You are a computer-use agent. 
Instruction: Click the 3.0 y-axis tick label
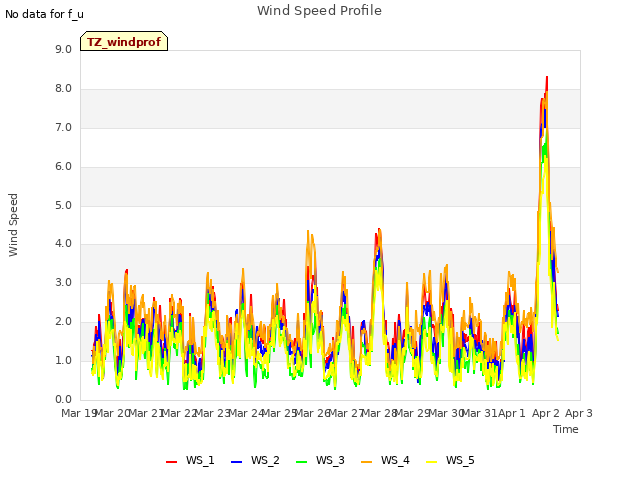coord(63,282)
